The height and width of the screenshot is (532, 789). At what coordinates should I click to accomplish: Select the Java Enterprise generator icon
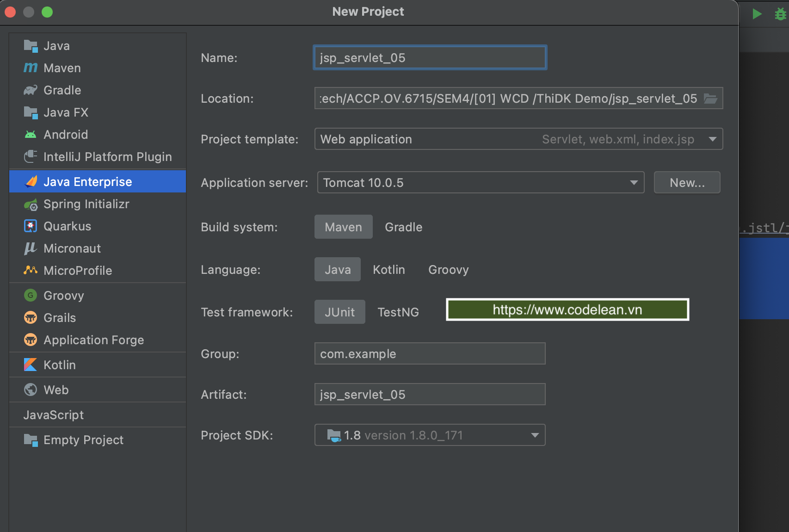point(31,181)
